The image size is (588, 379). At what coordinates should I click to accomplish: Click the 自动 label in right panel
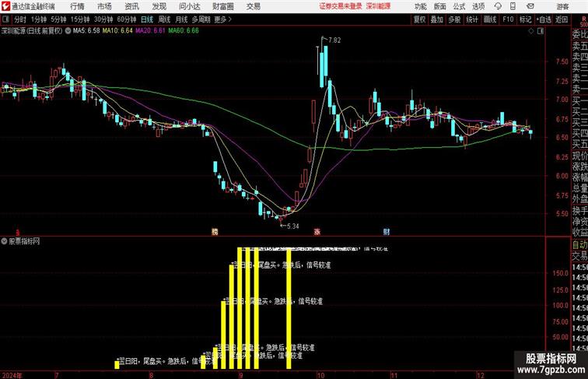[579, 245]
